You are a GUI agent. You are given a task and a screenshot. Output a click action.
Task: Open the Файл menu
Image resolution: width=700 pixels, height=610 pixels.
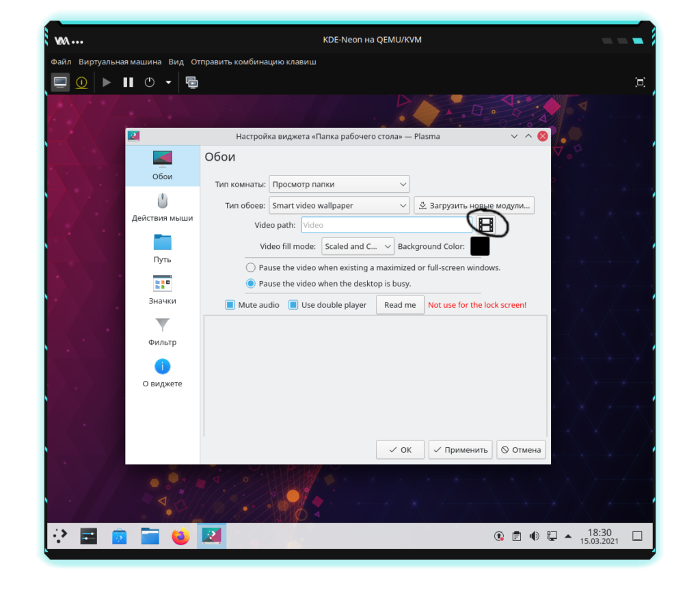tap(61, 62)
